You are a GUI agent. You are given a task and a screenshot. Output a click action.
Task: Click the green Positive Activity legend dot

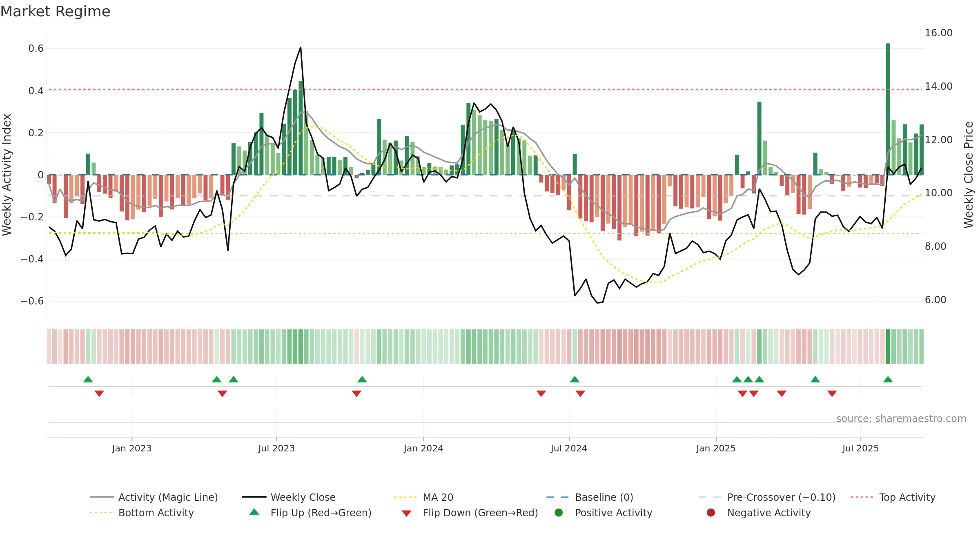[x=559, y=513]
